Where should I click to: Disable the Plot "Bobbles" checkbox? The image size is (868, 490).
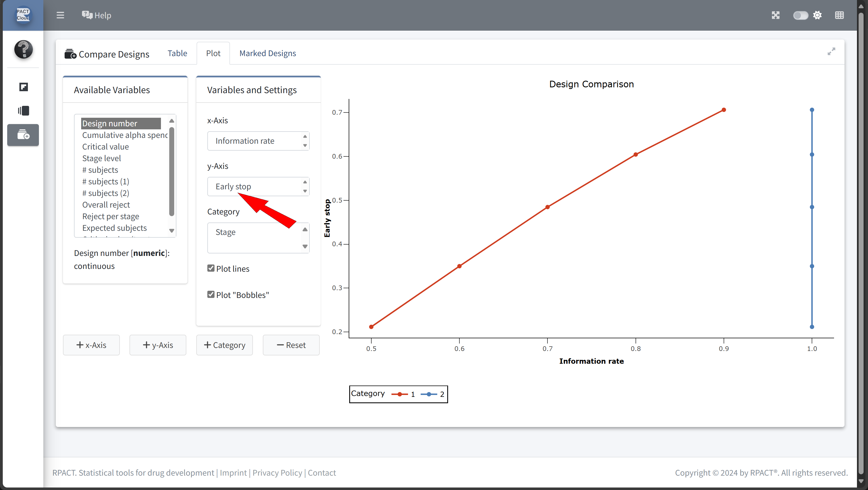pos(211,294)
